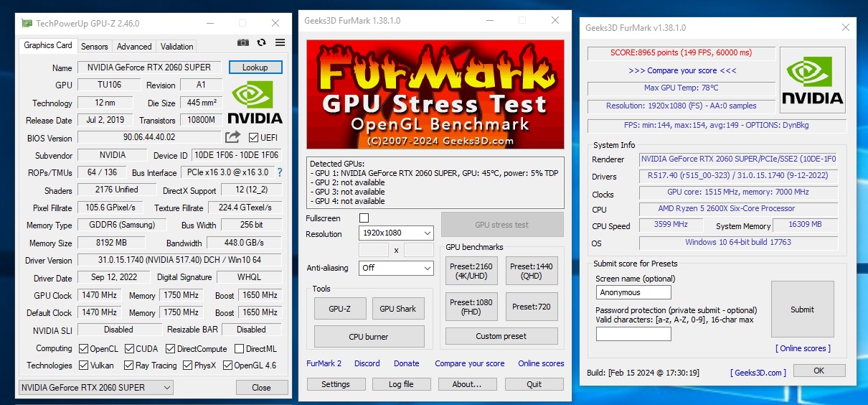Click the GPU-Z refresh icon
The height and width of the screenshot is (405, 868).
(261, 43)
